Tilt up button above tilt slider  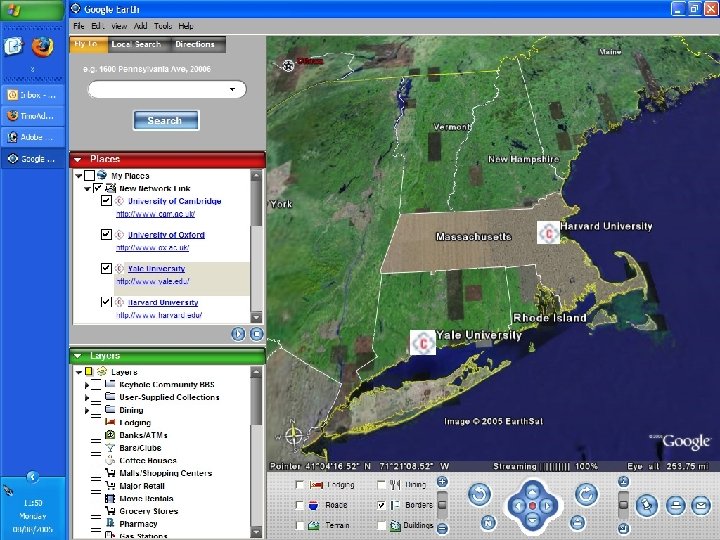click(x=623, y=481)
